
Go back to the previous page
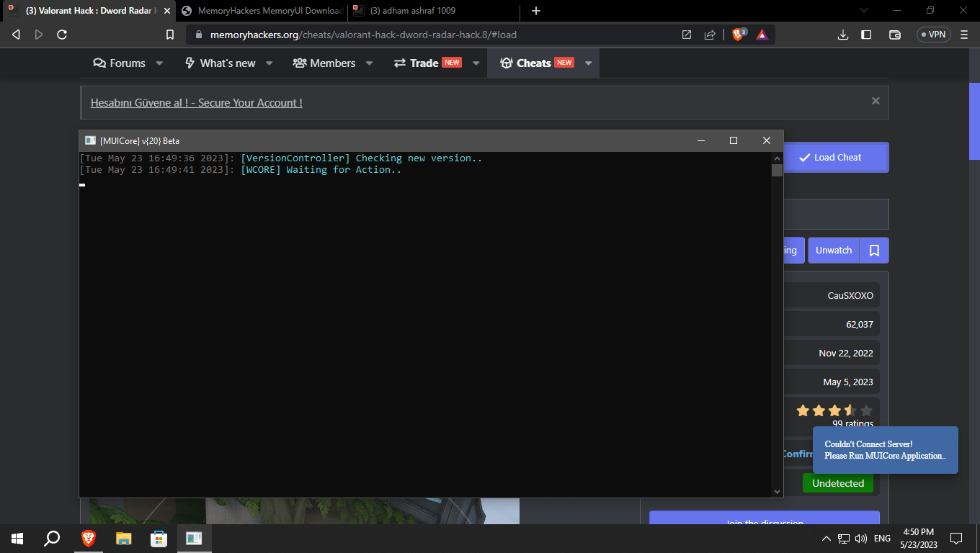pos(16,35)
